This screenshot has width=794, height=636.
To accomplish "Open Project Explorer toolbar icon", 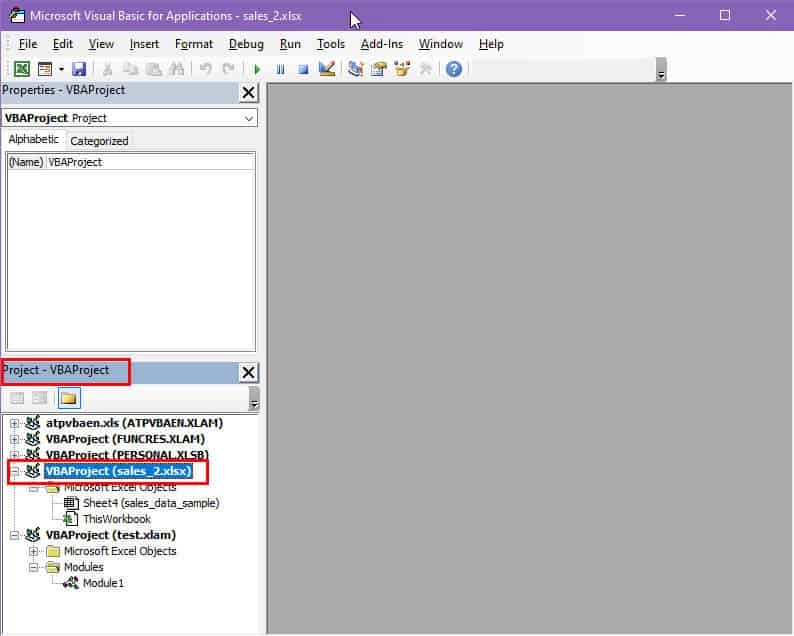I will click(x=356, y=69).
